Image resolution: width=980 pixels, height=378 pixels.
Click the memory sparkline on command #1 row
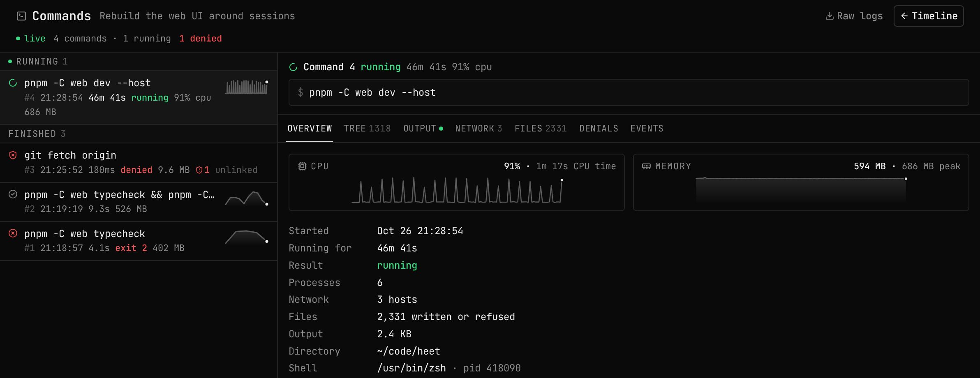point(247,237)
